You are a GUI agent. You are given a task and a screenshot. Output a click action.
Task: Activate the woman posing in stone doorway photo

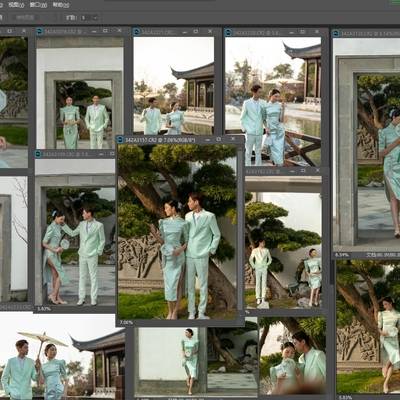(x=367, y=145)
